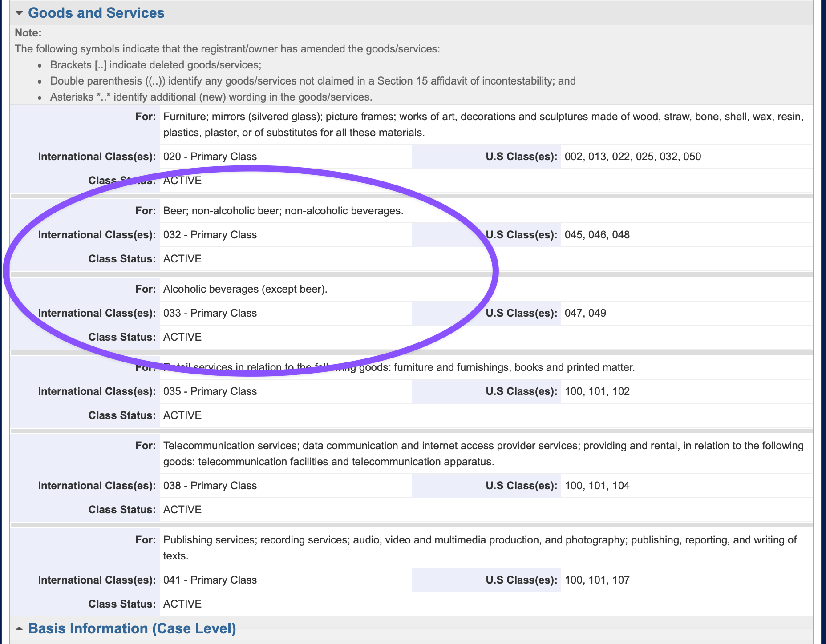Select U.S. classes '047, 049'
826x644 pixels.
(x=586, y=313)
